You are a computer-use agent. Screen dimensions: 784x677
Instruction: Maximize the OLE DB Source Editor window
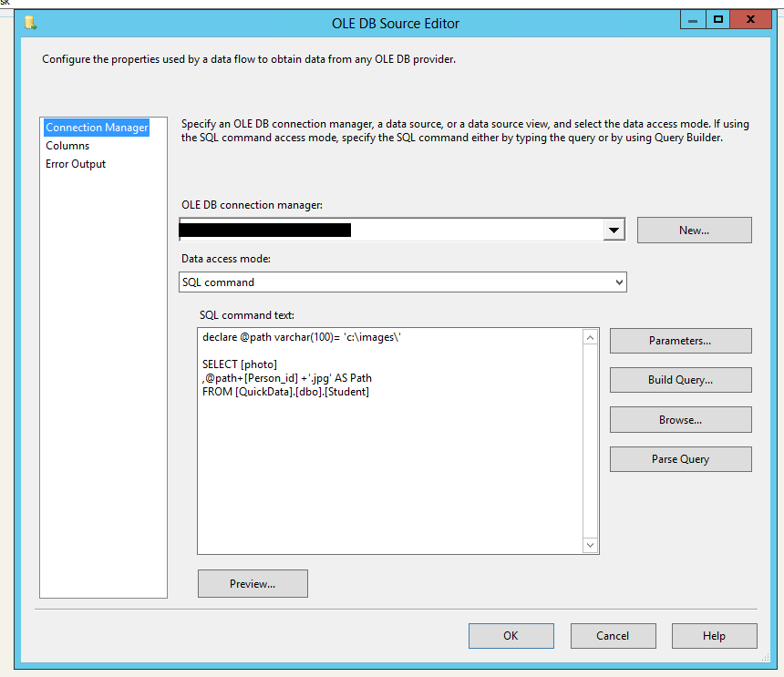[718, 20]
